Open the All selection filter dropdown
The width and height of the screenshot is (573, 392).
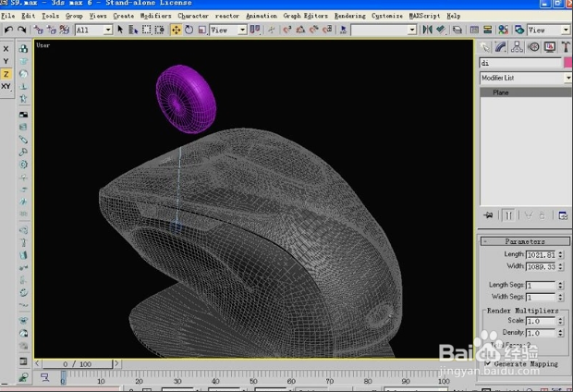click(x=93, y=30)
